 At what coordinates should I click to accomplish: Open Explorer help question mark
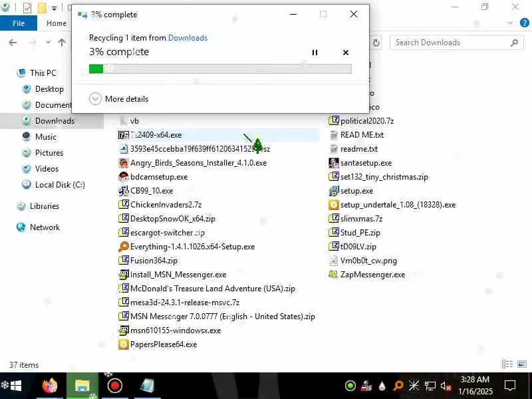tap(525, 23)
